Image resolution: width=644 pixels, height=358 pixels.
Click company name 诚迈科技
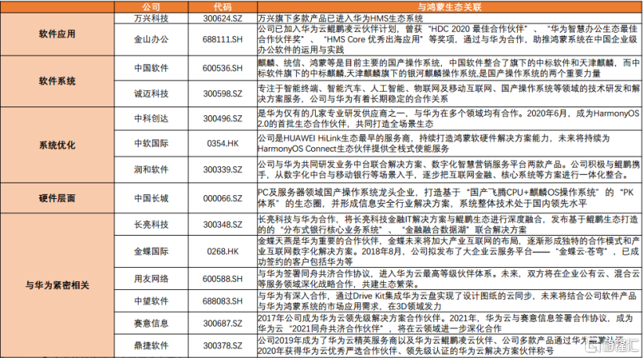pyautogui.click(x=151, y=93)
